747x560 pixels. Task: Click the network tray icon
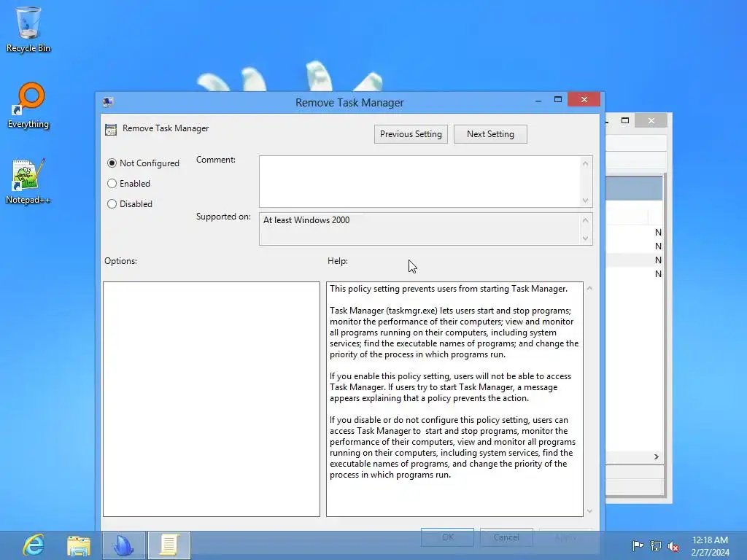[656, 545]
